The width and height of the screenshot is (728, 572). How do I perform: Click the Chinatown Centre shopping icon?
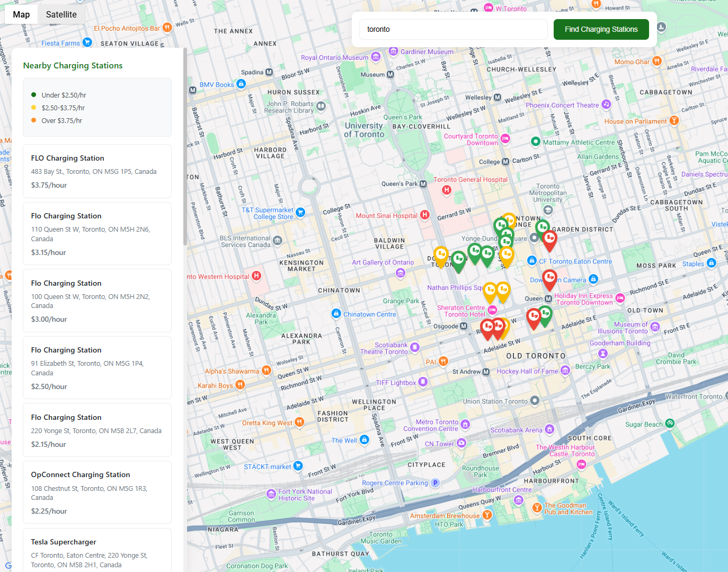point(336,313)
